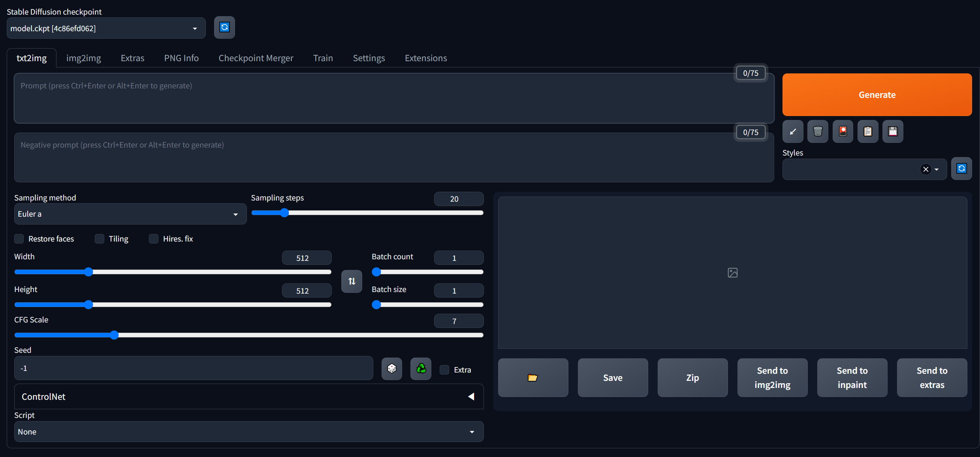Open the Sampling method dropdown
The image size is (980, 457).
(130, 214)
